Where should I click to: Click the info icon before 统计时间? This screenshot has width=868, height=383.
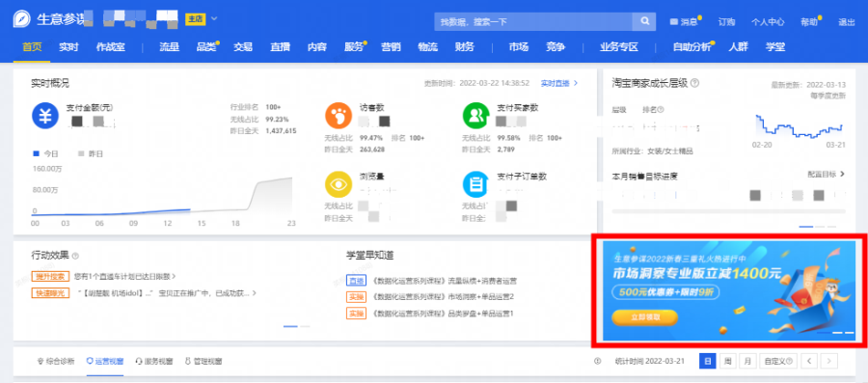(597, 362)
